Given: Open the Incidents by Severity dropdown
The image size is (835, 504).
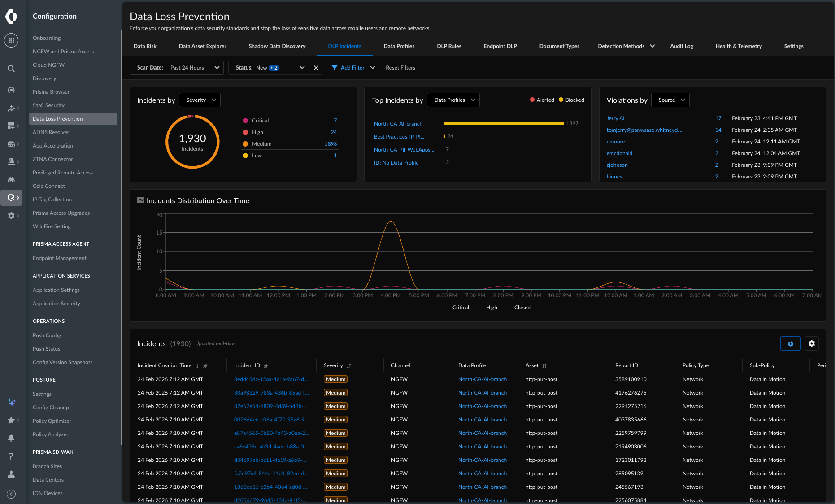Looking at the screenshot, I should point(200,100).
